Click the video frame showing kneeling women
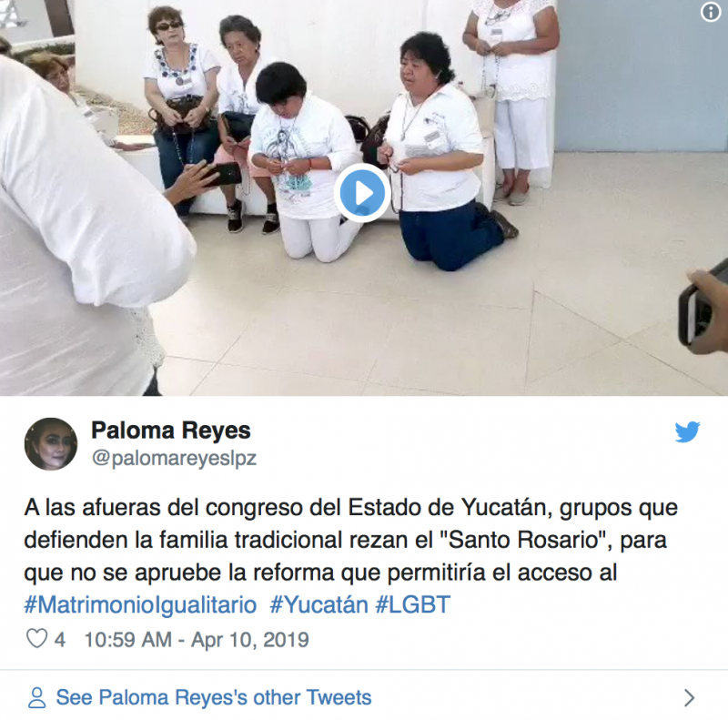The image size is (728, 720). click(x=364, y=198)
